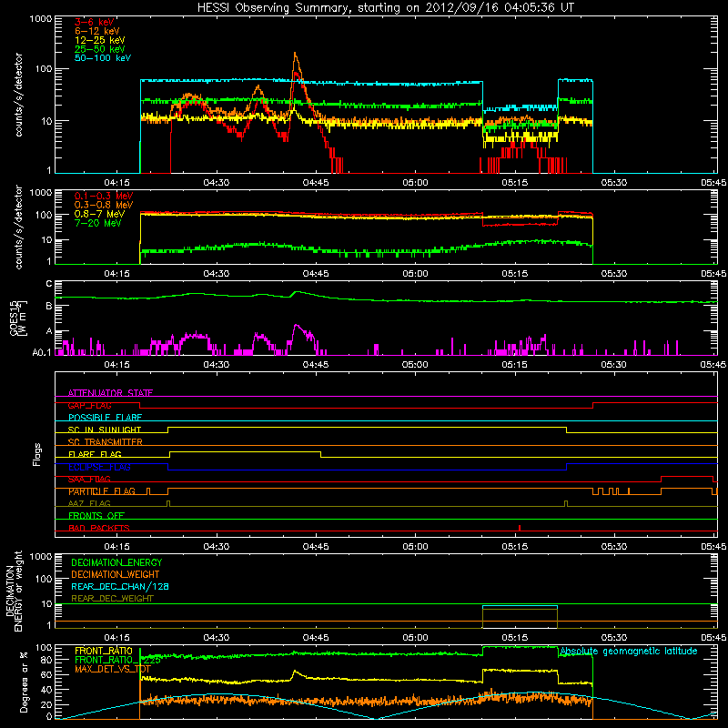Click the Absolute geomagnetic latitude label
728x728 pixels.
pos(629,651)
